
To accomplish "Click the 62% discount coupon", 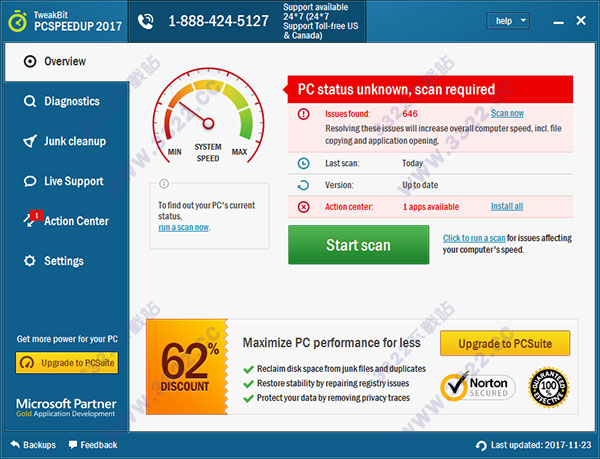I will pos(187,367).
